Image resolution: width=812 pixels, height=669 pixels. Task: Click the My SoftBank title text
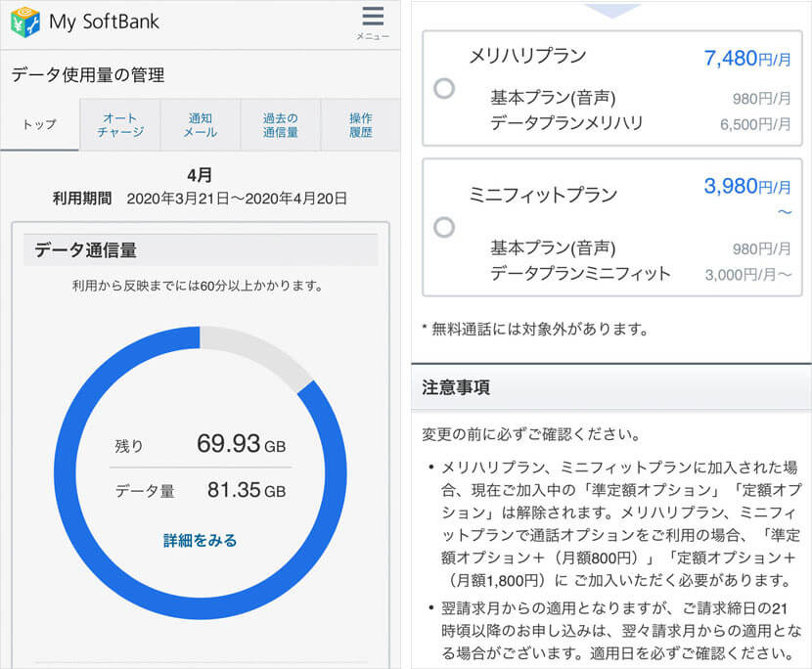click(104, 22)
